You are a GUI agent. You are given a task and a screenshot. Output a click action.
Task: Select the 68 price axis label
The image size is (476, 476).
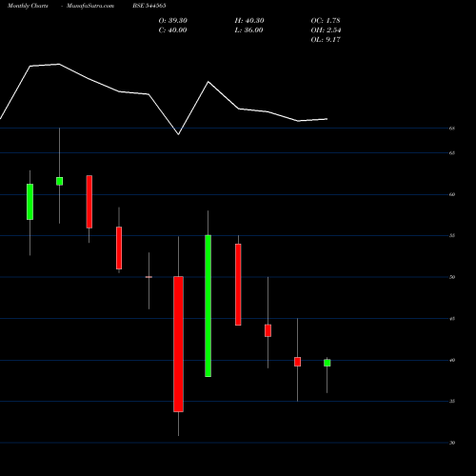click(x=452, y=129)
